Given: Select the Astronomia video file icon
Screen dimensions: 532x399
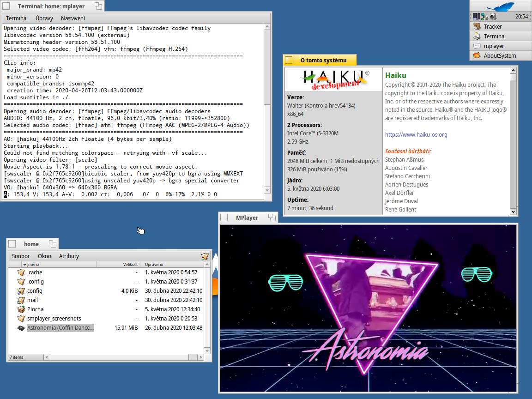Looking at the screenshot, I should click(21, 328).
